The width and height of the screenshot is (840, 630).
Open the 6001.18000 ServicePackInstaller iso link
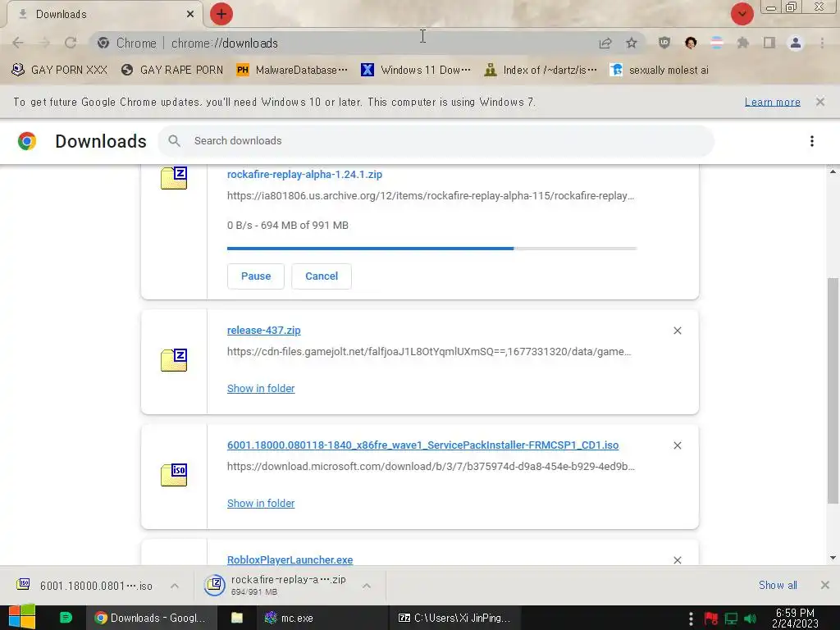[422, 445]
